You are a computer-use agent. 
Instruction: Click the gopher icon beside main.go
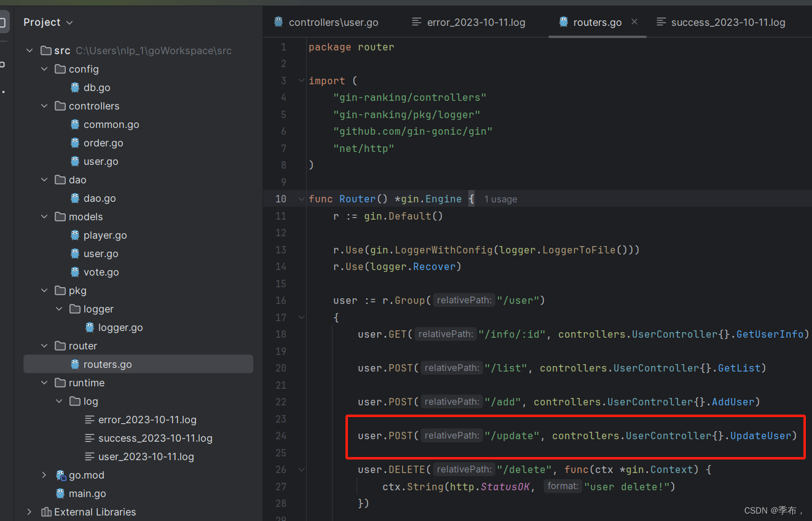(x=60, y=493)
